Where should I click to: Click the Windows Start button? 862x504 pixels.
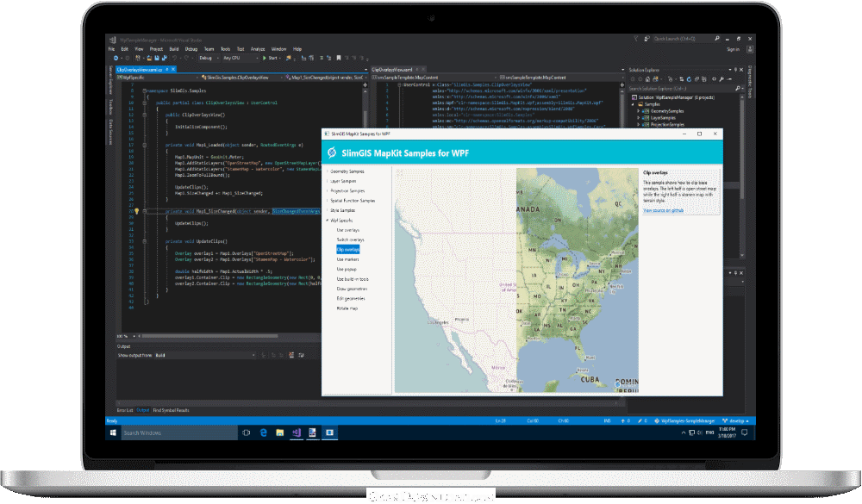pos(113,432)
